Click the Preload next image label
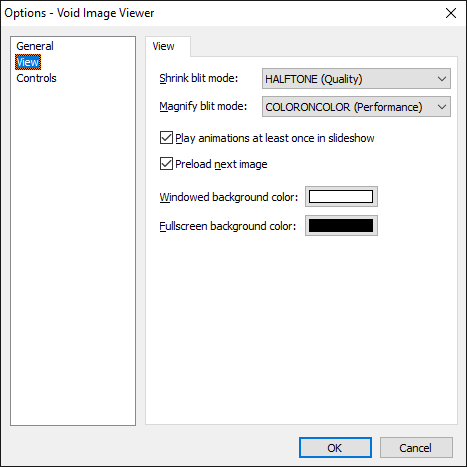Image resolution: width=467 pixels, height=467 pixels. tap(221, 164)
